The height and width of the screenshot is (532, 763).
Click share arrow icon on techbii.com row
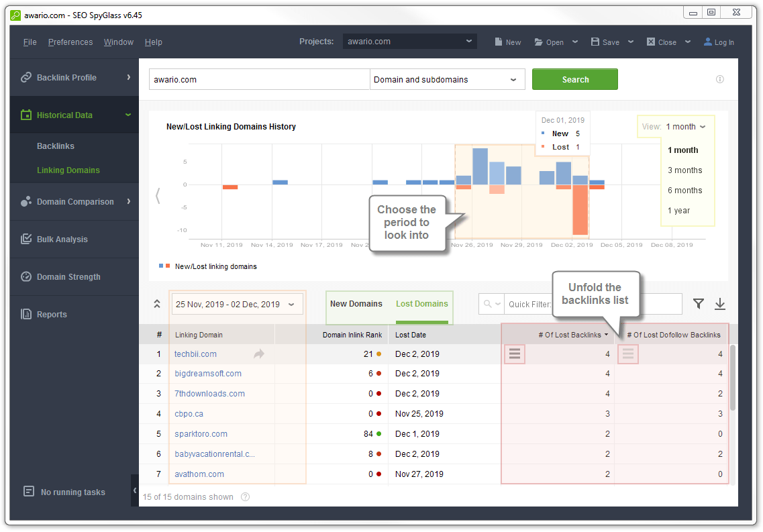click(259, 354)
